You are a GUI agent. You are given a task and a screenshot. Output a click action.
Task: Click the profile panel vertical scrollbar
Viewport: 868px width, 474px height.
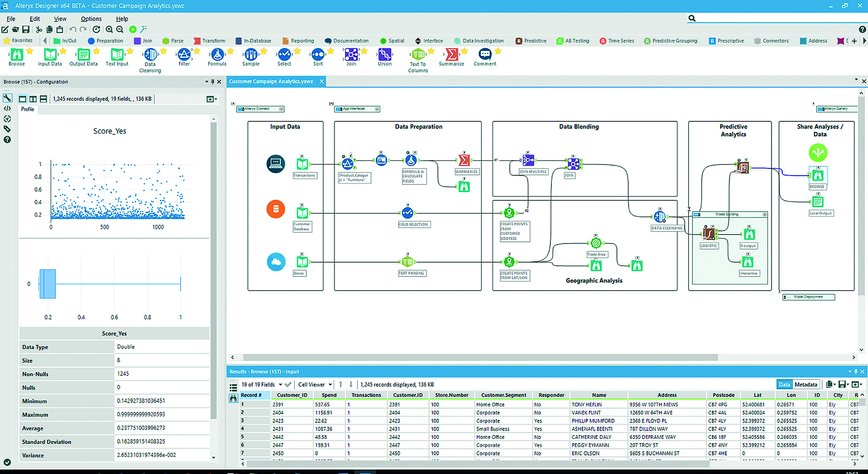coord(214,271)
